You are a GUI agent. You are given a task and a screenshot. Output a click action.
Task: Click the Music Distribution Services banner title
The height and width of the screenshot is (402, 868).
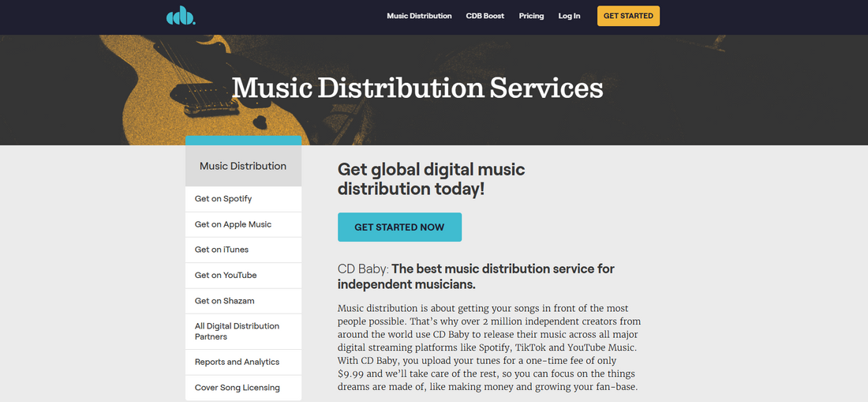pos(417,88)
